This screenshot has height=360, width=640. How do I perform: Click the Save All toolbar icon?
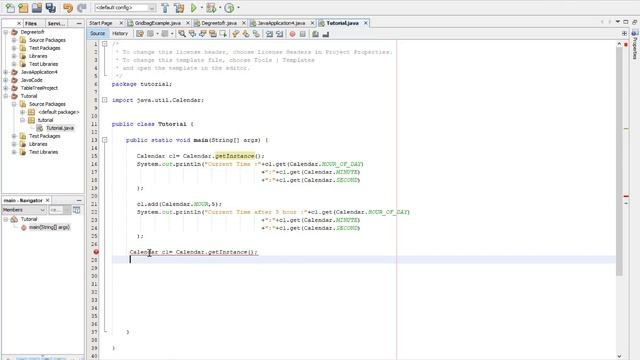pos(51,8)
